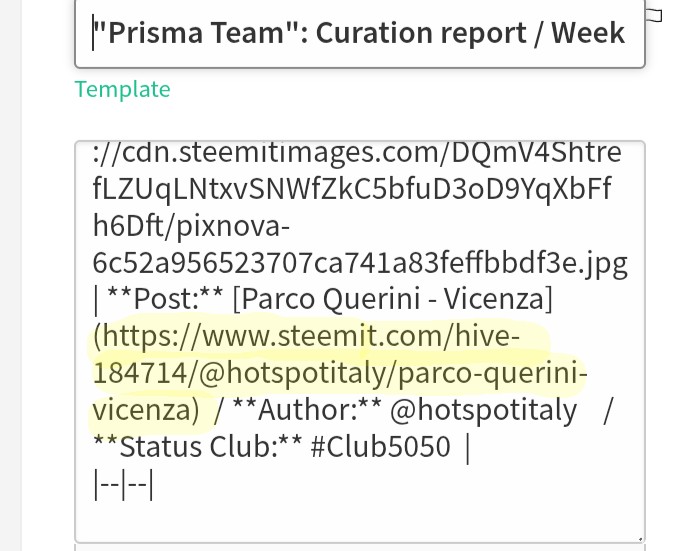This screenshot has width=696, height=551.
Task: Focus the post title input field
Action: tap(360, 33)
